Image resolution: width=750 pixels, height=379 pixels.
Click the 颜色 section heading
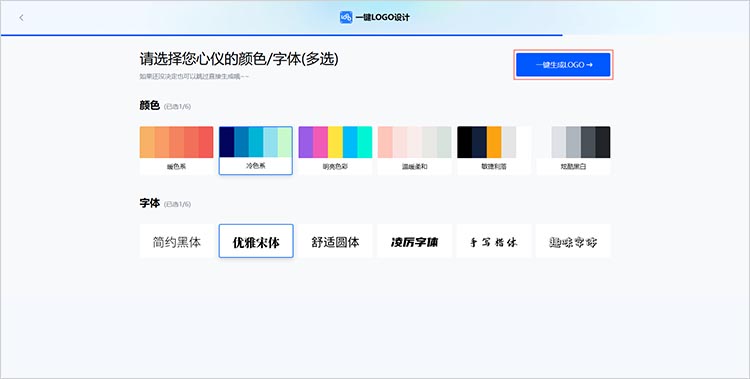[149, 105]
